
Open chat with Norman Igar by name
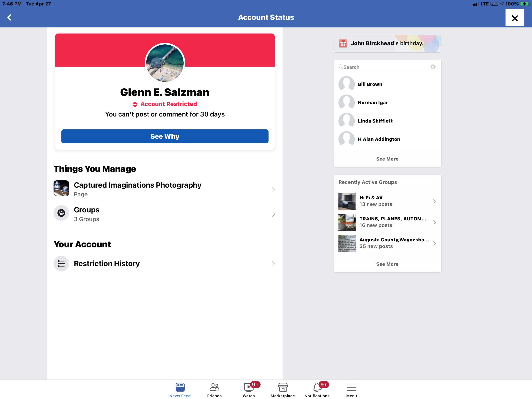pyautogui.click(x=373, y=102)
